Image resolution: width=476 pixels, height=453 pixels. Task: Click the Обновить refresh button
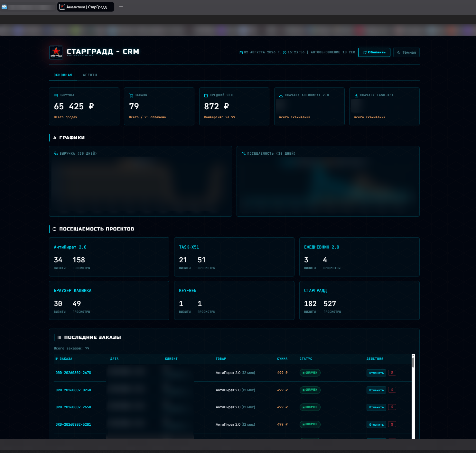coord(374,52)
